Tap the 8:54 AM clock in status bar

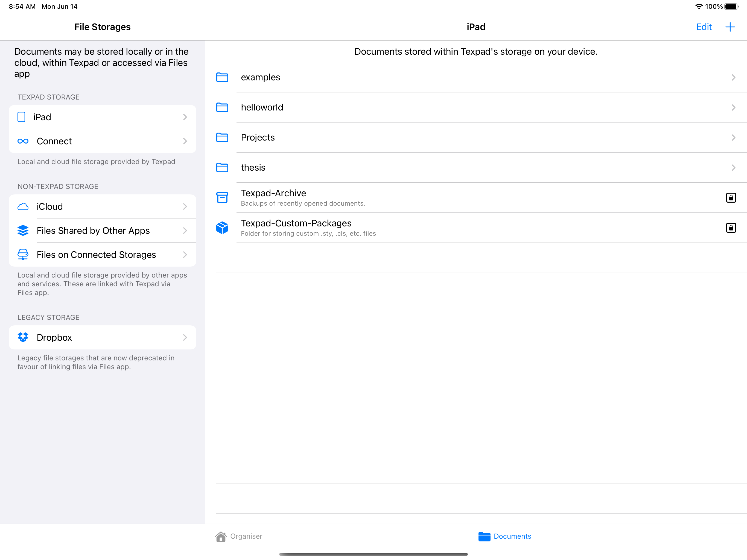click(22, 6)
